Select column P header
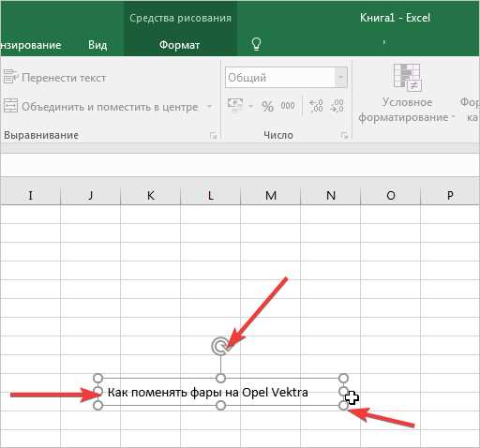The height and width of the screenshot is (448, 480). click(x=450, y=195)
